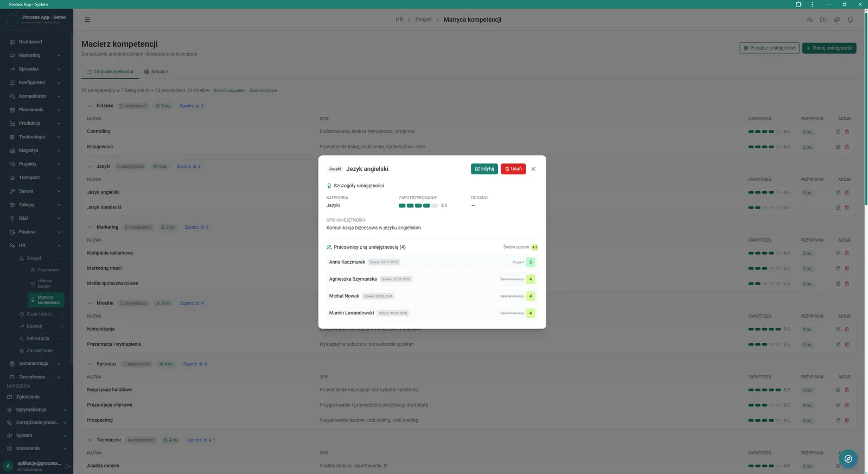Edit the Kampanie reklamowe skill icon
Image resolution: width=868 pixels, height=474 pixels.
tap(838, 253)
